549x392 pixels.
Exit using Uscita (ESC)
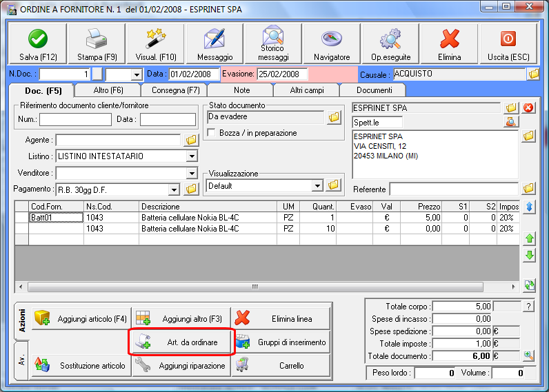pyautogui.click(x=508, y=43)
